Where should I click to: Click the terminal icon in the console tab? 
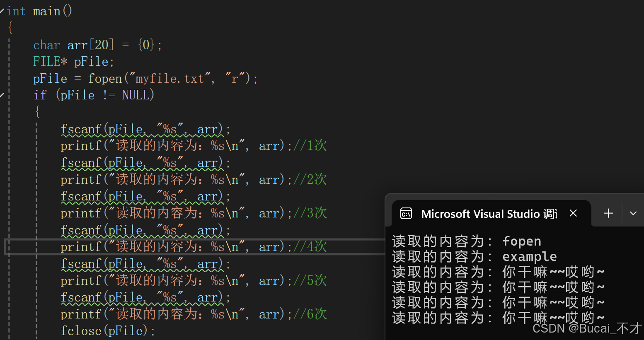coord(406,214)
